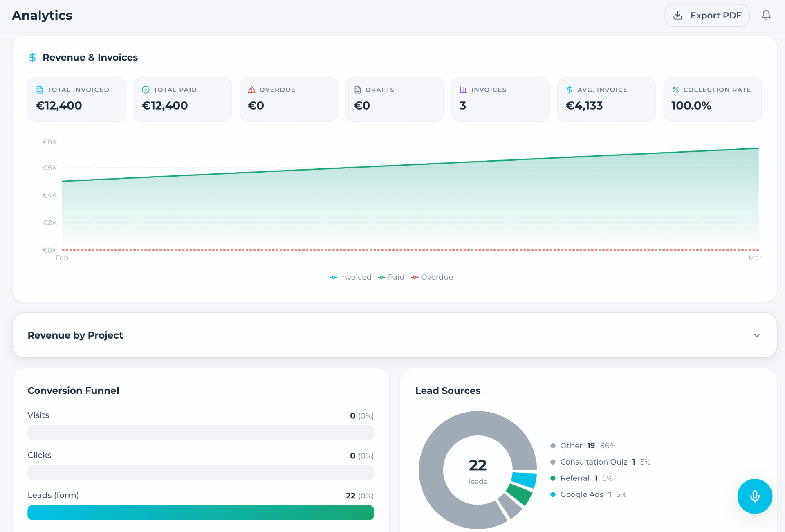
Task: Click the Other source legend entry
Action: pyautogui.click(x=583, y=446)
